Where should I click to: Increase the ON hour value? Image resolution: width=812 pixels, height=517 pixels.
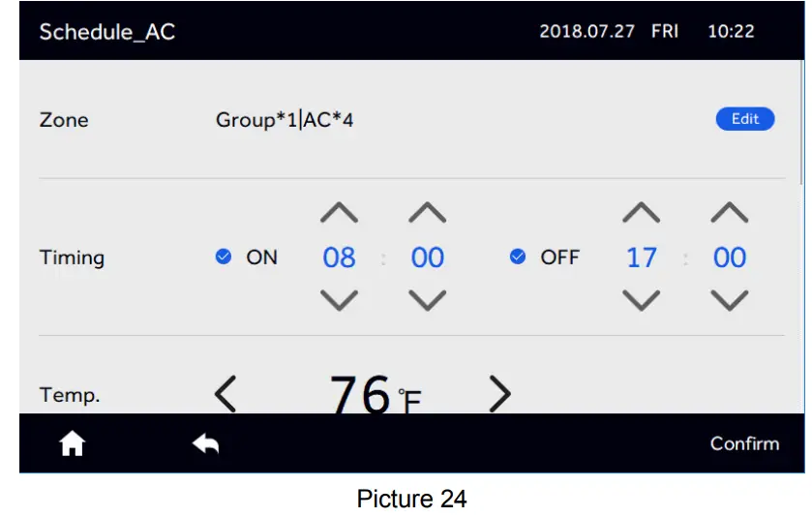(x=339, y=214)
